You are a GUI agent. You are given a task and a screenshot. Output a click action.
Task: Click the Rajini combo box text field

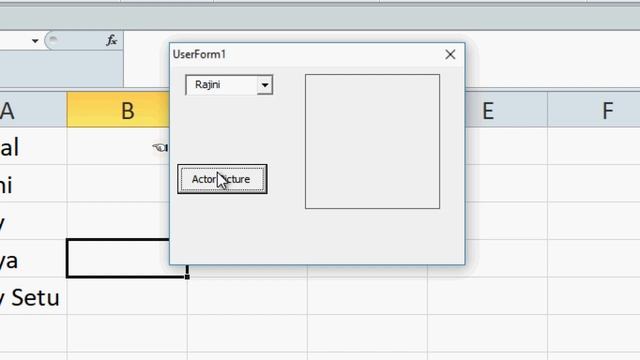222,85
